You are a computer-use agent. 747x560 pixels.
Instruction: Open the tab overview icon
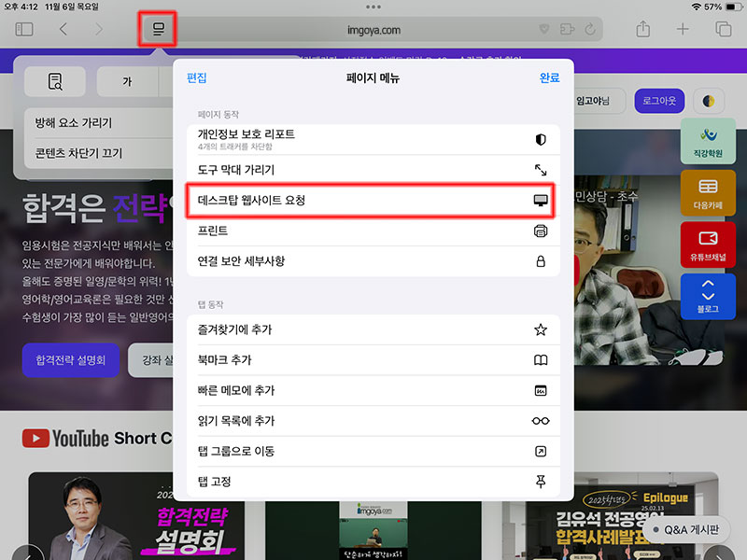[x=723, y=30]
